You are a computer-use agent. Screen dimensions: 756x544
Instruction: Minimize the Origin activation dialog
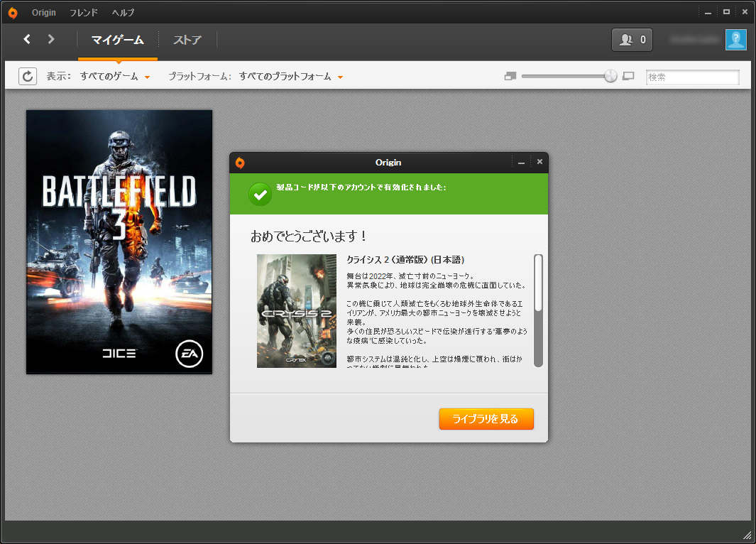521,163
